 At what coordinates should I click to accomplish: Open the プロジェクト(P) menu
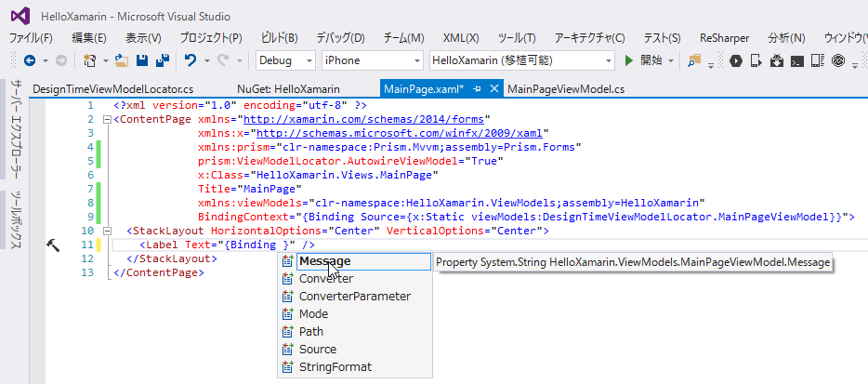(211, 38)
